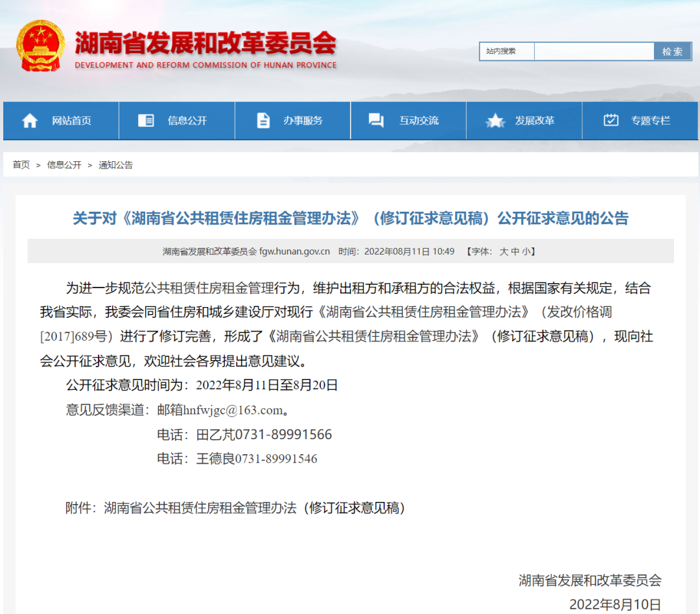Open the 专题专栏 navigation menu item
This screenshot has width=700, height=614.
[x=650, y=120]
